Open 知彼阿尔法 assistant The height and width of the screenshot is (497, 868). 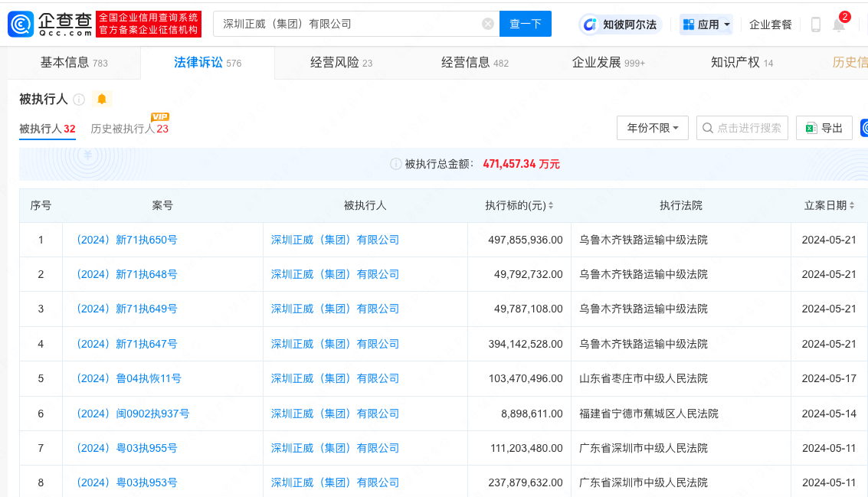click(x=621, y=25)
